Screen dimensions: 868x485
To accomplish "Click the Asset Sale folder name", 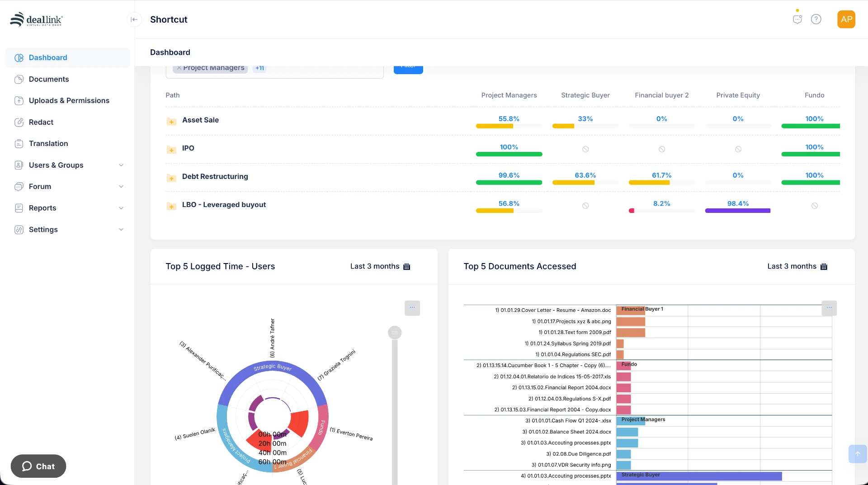I will point(200,120).
